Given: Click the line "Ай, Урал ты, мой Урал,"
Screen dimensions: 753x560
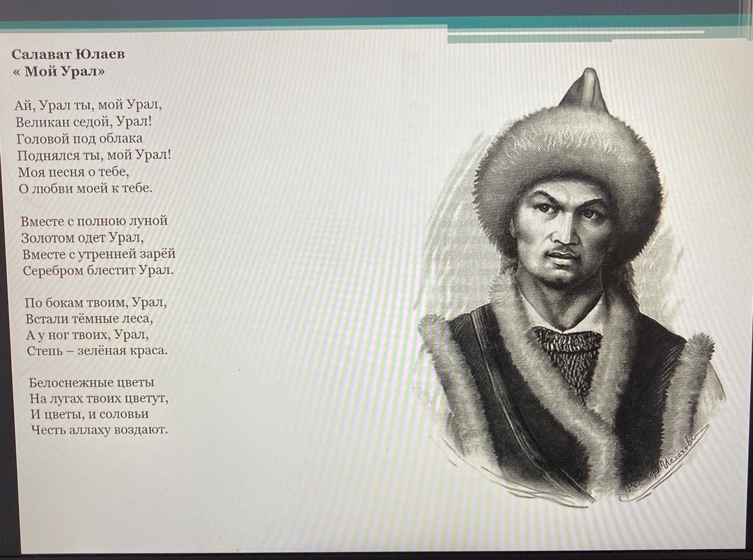Looking at the screenshot, I should [x=88, y=106].
